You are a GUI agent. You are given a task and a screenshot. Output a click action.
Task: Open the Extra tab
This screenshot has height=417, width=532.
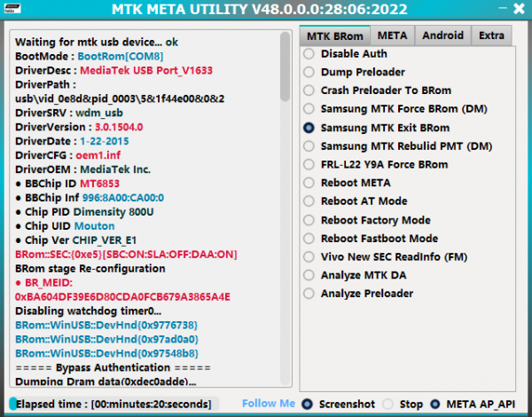click(491, 35)
